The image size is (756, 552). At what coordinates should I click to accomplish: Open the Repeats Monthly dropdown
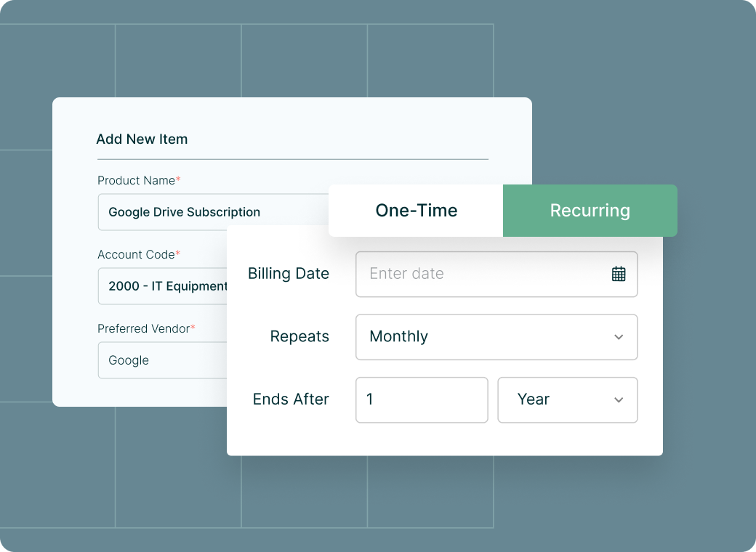(496, 337)
